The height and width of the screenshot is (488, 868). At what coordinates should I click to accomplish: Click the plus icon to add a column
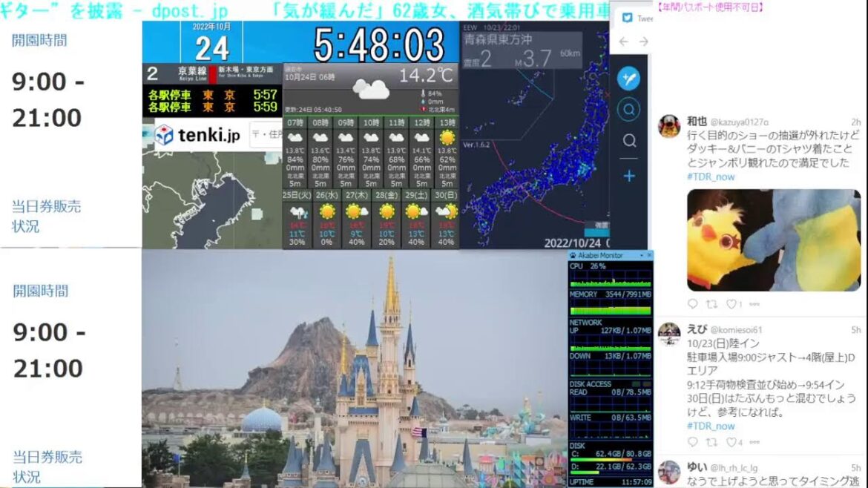click(629, 176)
